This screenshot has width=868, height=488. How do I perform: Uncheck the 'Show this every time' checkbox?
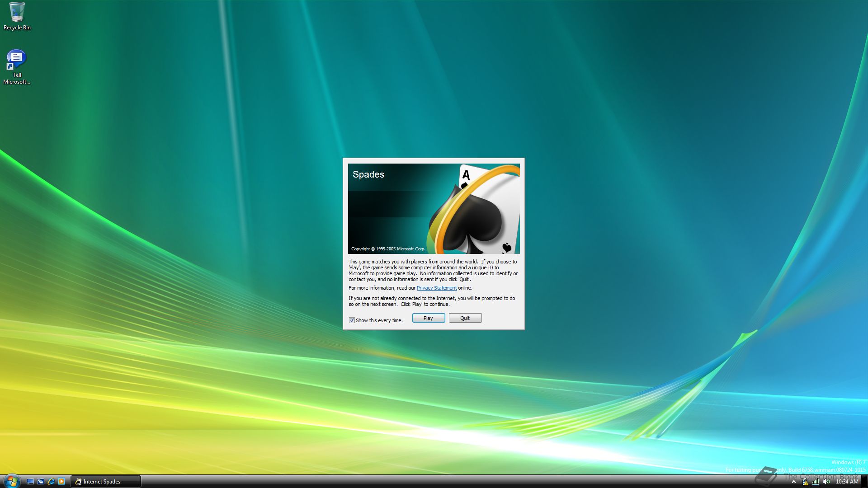pyautogui.click(x=352, y=320)
